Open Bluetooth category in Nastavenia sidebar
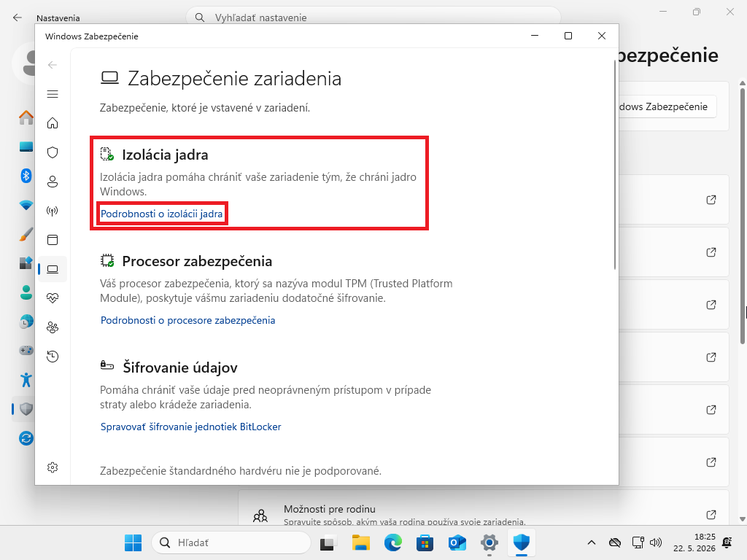Viewport: 747px width, 560px height. (26, 175)
